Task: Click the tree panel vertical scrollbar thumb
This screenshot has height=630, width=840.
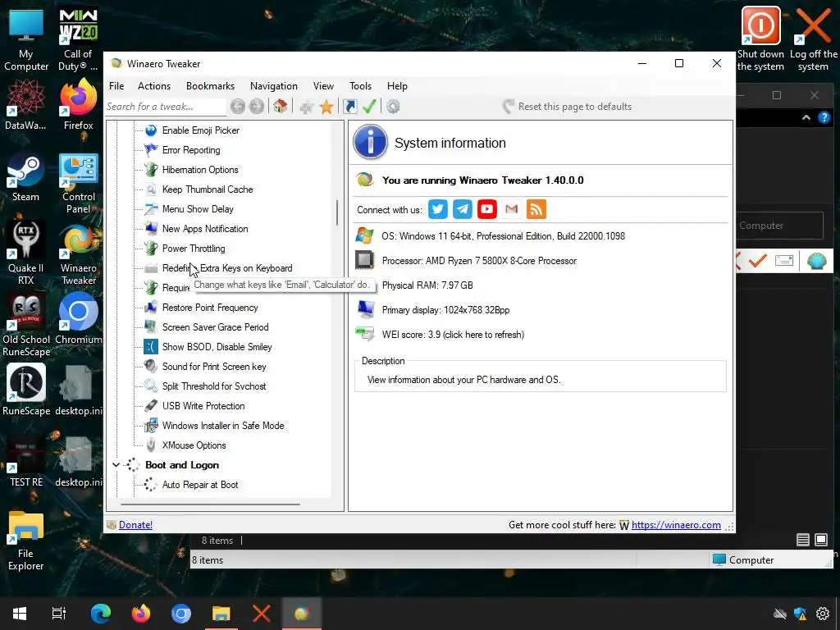Action: [x=337, y=212]
